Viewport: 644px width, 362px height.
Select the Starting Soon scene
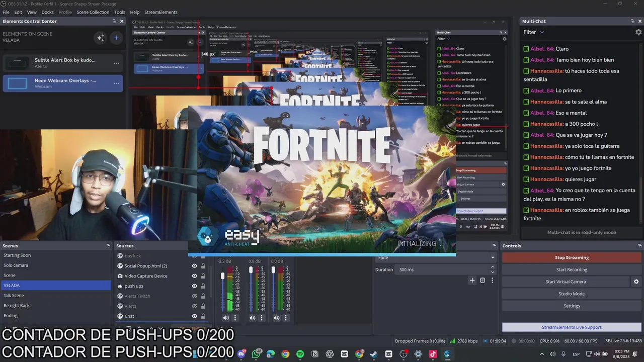click(56, 255)
